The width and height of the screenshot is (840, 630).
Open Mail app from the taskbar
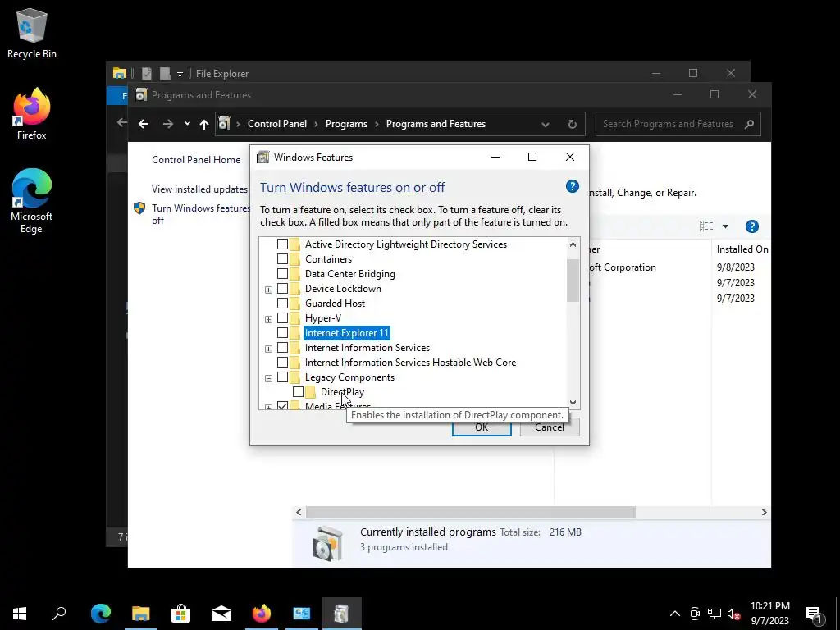tap(221, 614)
